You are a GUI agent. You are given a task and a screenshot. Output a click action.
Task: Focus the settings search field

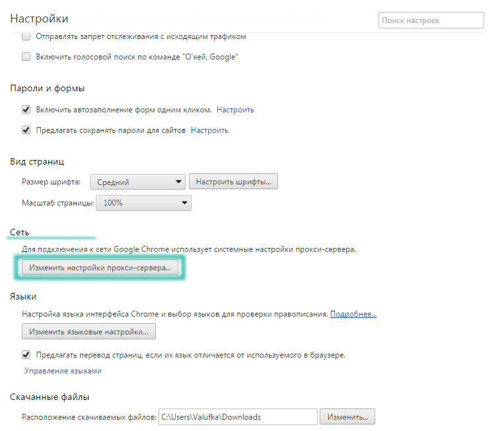coord(431,20)
